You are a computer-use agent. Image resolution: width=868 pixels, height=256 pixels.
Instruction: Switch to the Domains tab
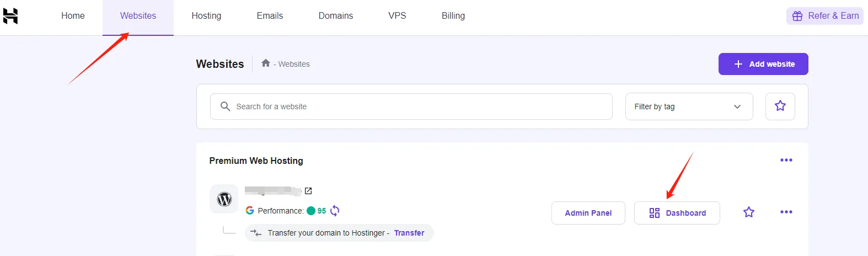point(335,16)
